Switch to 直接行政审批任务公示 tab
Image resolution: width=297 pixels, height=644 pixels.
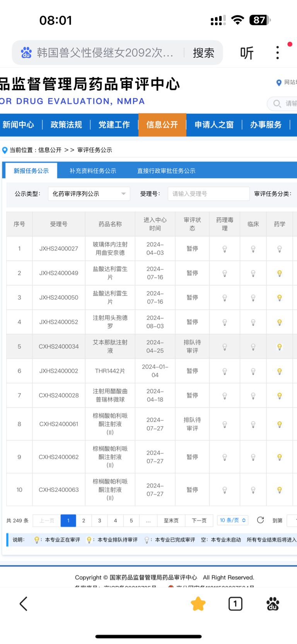tap(166, 171)
